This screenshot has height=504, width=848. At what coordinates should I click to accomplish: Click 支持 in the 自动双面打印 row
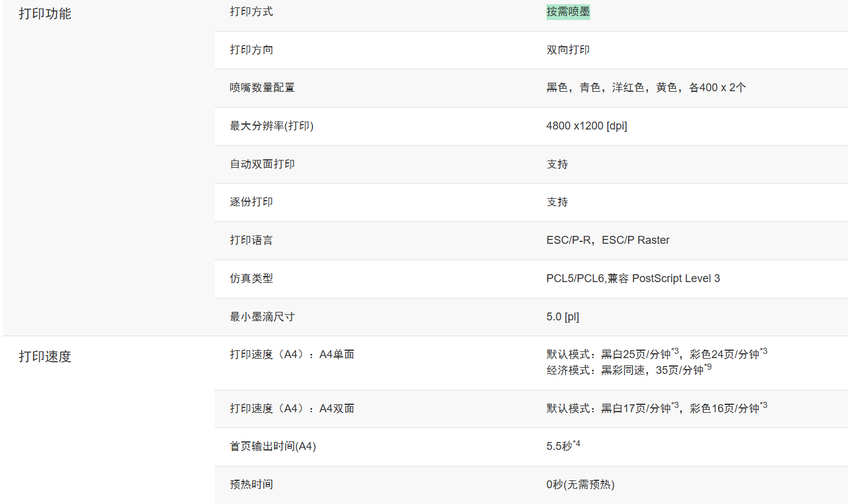[557, 164]
